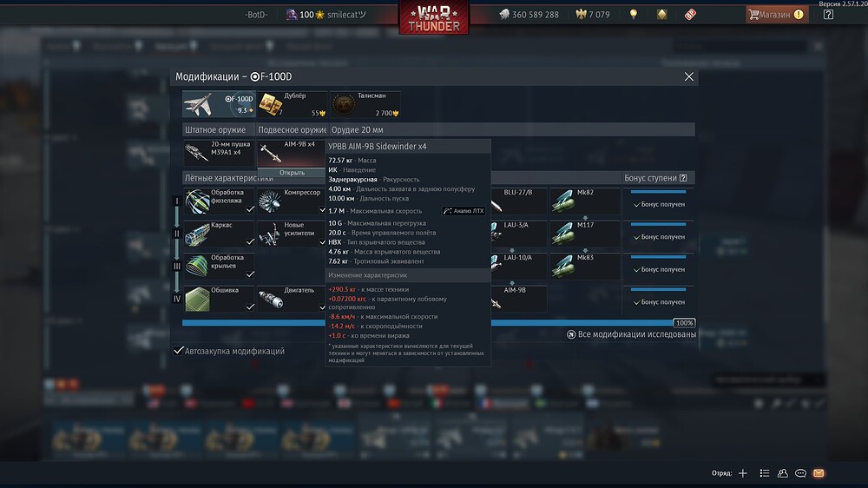Click the silver lions balance 360 589 288
This screenshot has width=868, height=488.
(529, 15)
